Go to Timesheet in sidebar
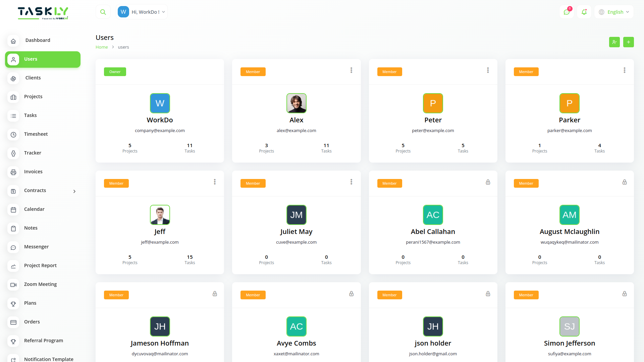 click(36, 134)
